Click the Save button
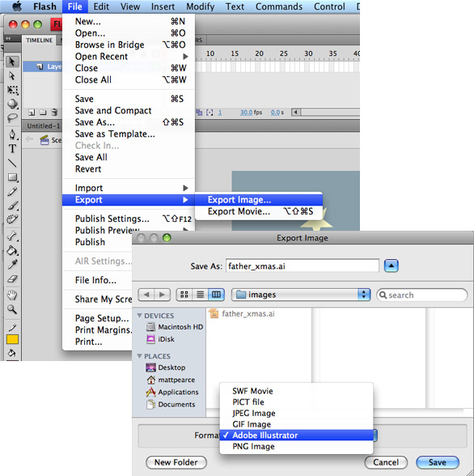This screenshot has width=474, height=476. tap(438, 462)
